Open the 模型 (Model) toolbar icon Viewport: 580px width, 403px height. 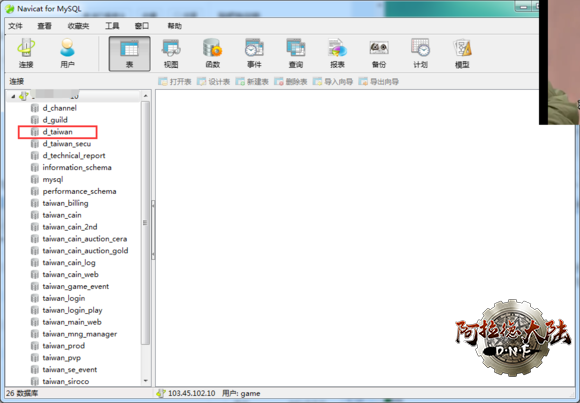pyautogui.click(x=462, y=53)
